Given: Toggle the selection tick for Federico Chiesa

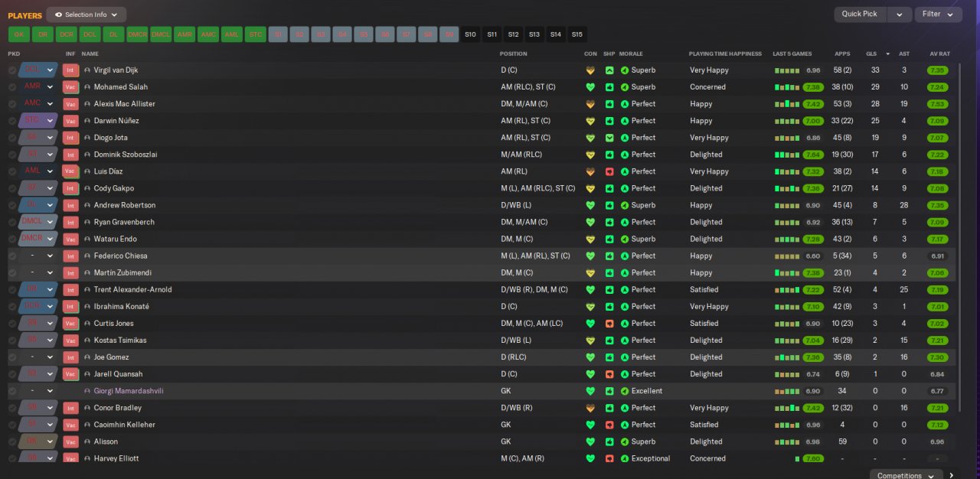Looking at the screenshot, I should coord(12,256).
